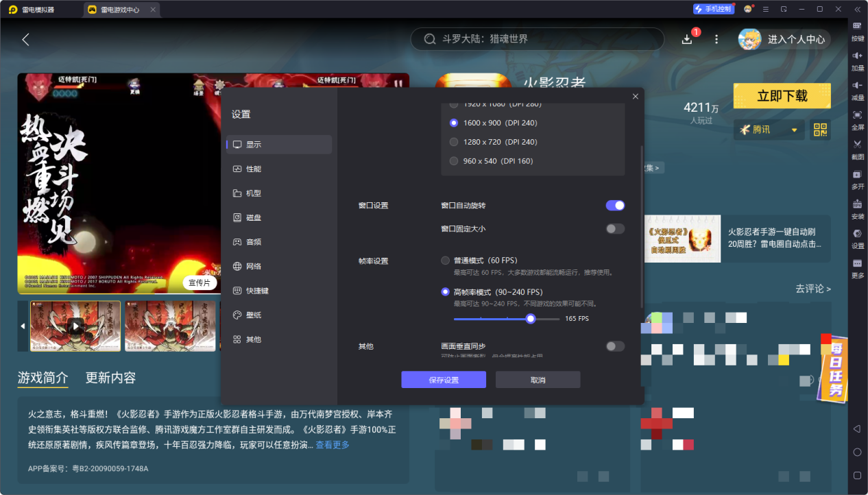This screenshot has height=495, width=868.
Task: Open the 按键 keymapping tool in the sidebar
Action: click(x=857, y=30)
